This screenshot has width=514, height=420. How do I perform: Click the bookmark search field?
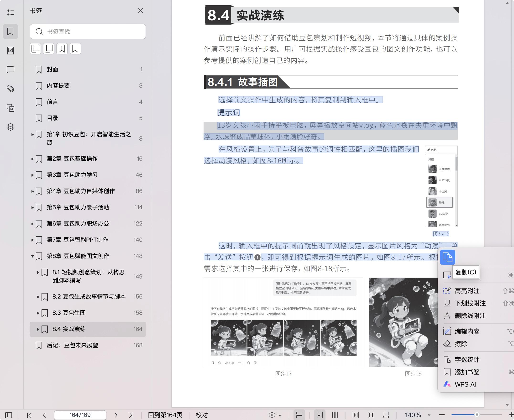click(x=88, y=31)
